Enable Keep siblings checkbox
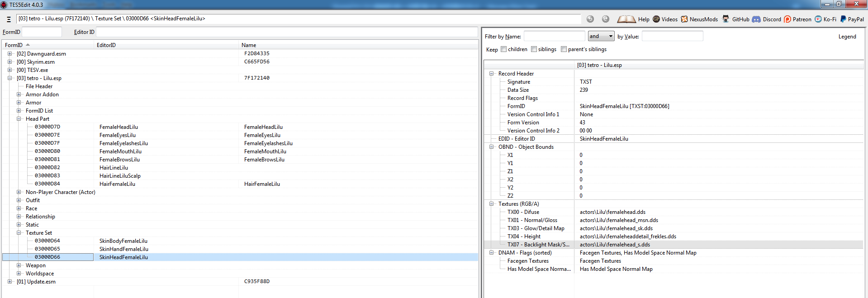 tap(534, 49)
